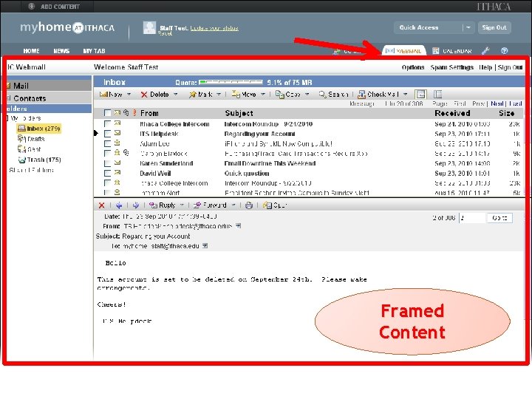Image resolution: width=532 pixels, height=399 pixels.
Task: Open the Mark dropdown menu
Action: [x=219, y=95]
